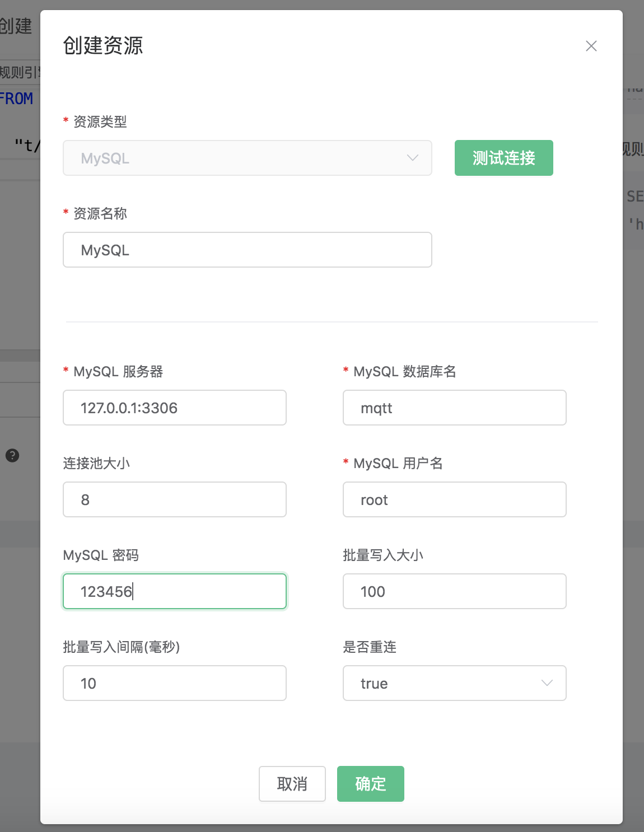The height and width of the screenshot is (832, 644).
Task: Click the 批量写入大小 field showing 100
Action: tap(454, 591)
